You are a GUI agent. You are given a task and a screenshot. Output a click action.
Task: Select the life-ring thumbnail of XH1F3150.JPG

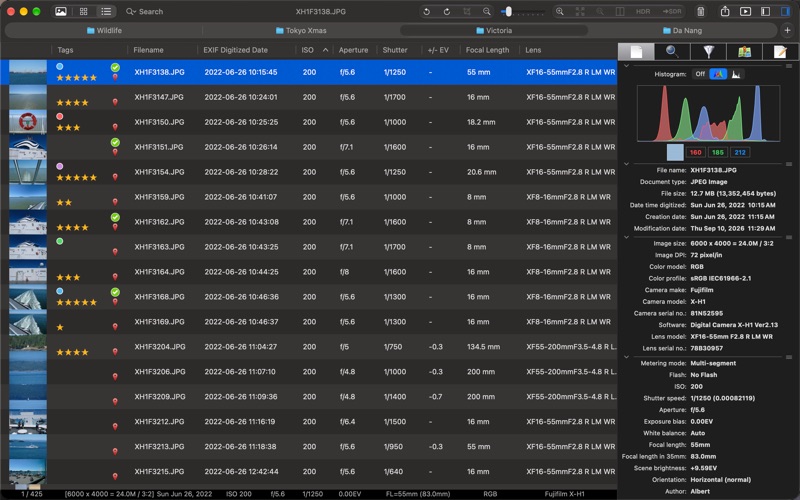28,122
